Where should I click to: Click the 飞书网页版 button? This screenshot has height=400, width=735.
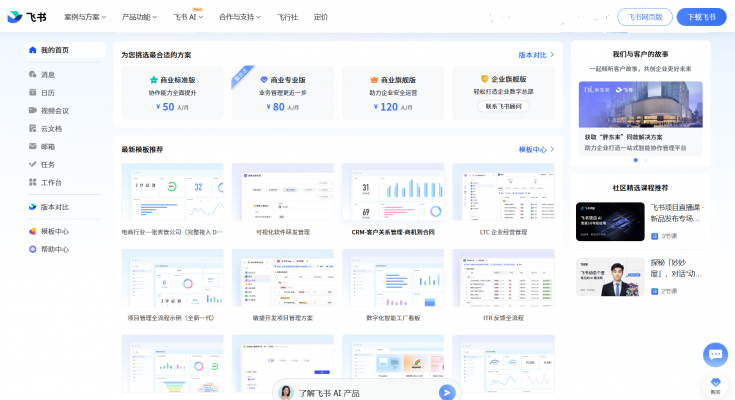(645, 17)
